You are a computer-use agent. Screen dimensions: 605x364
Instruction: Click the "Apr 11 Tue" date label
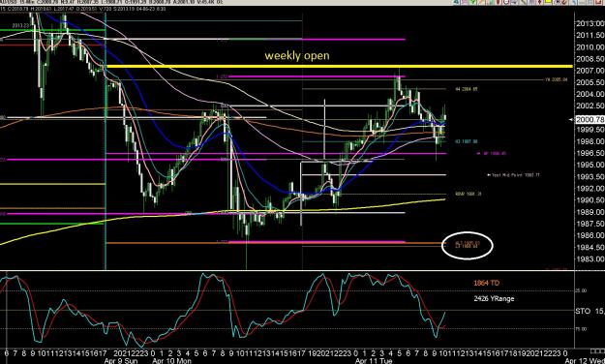point(374,361)
